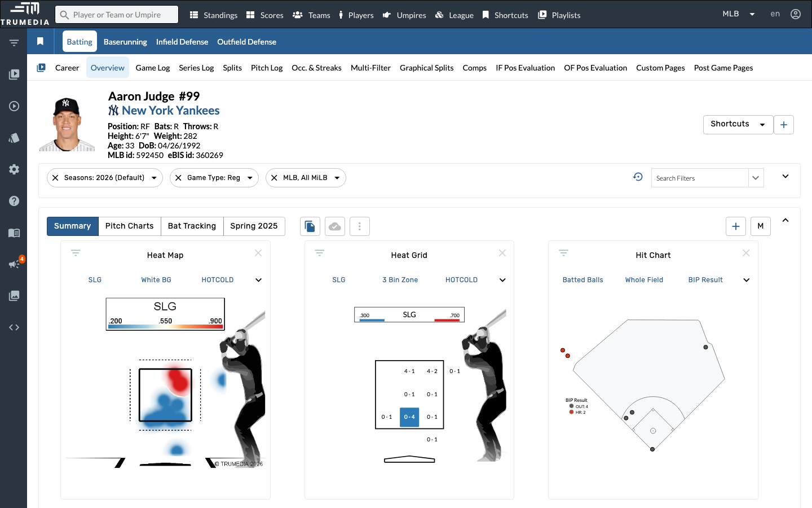Switch to the Outfield Defense tab
Screen dimensions: 812x508
coord(246,42)
